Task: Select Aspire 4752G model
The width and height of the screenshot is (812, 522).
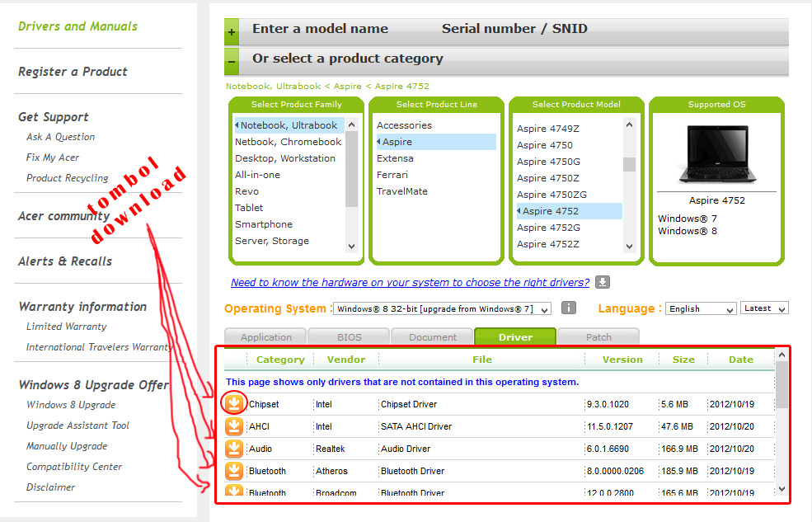Action: [x=548, y=228]
